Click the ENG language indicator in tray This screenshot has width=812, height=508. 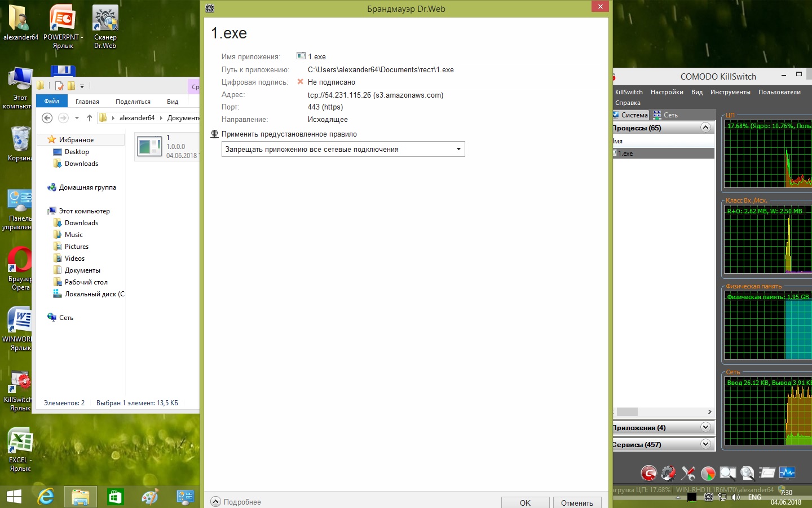point(754,497)
